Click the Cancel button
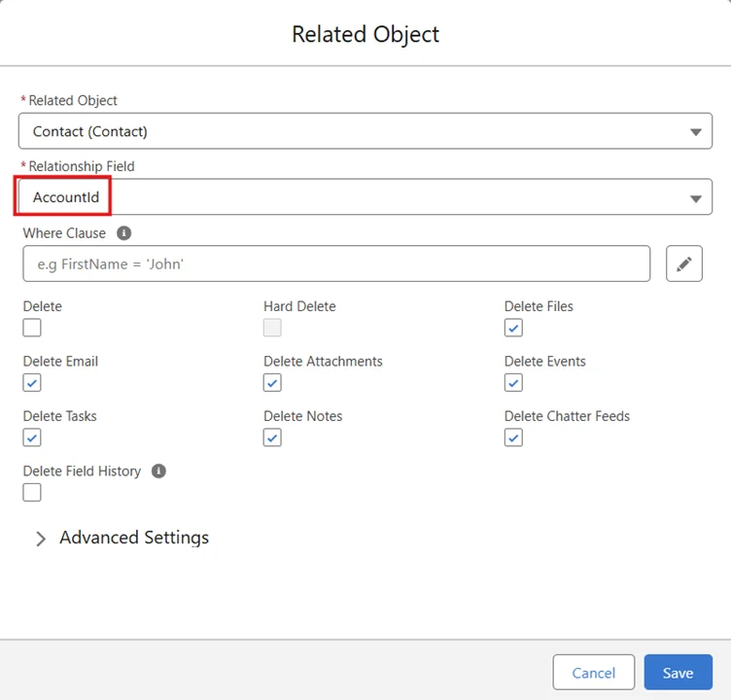The width and height of the screenshot is (731, 700). tap(593, 673)
